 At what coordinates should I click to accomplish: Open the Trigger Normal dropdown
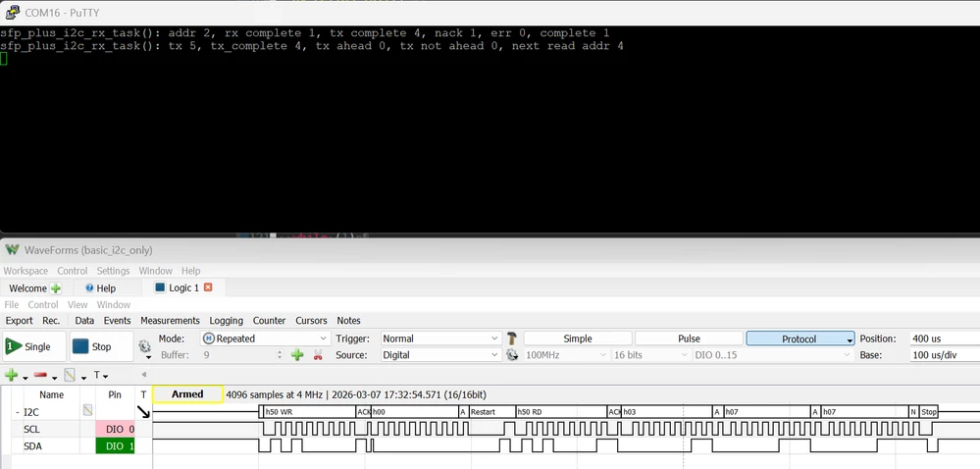pyautogui.click(x=441, y=339)
